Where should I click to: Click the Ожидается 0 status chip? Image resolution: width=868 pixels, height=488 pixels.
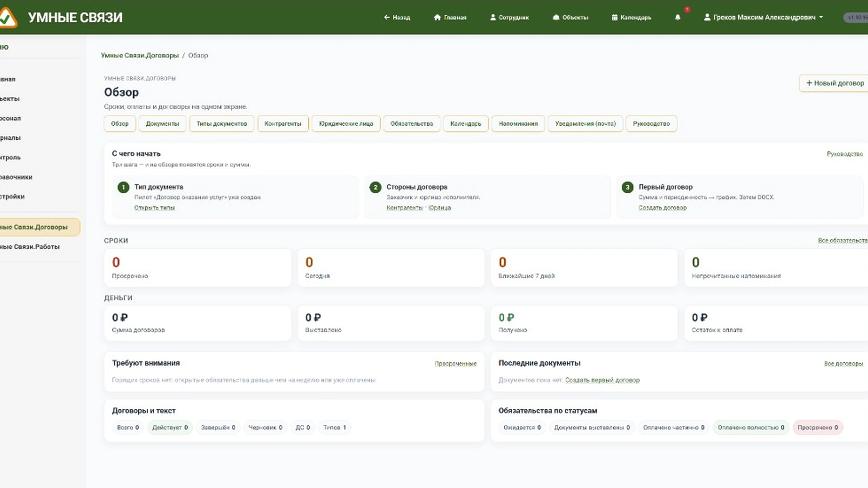(522, 427)
